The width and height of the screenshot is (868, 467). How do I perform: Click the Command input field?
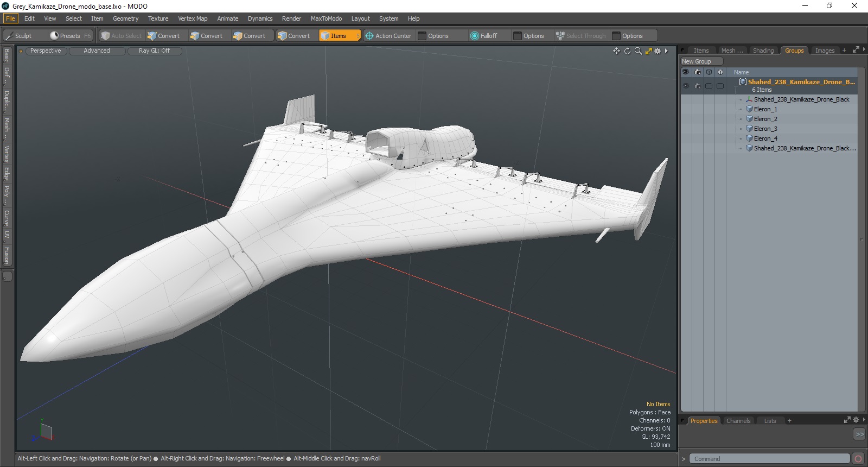pyautogui.click(x=769, y=459)
